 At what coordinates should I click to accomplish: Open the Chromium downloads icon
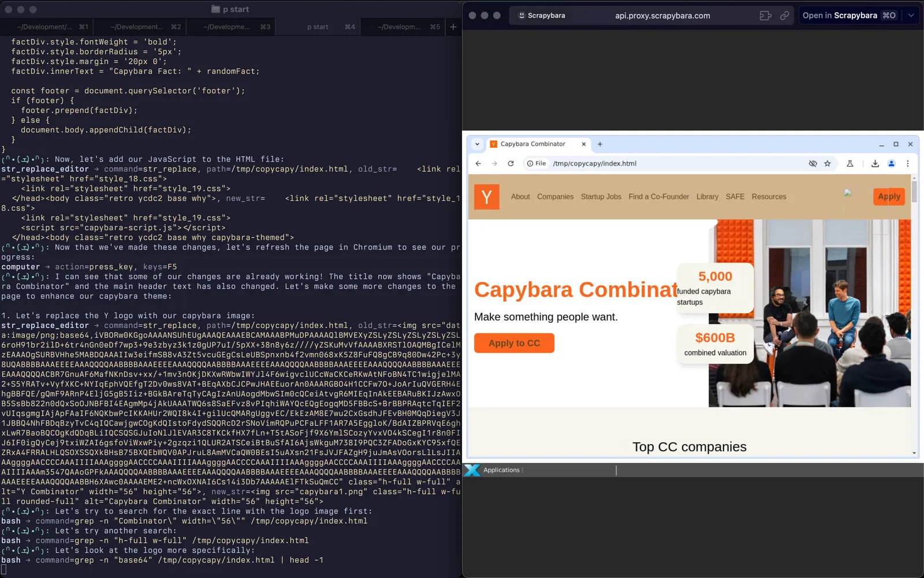[875, 163]
